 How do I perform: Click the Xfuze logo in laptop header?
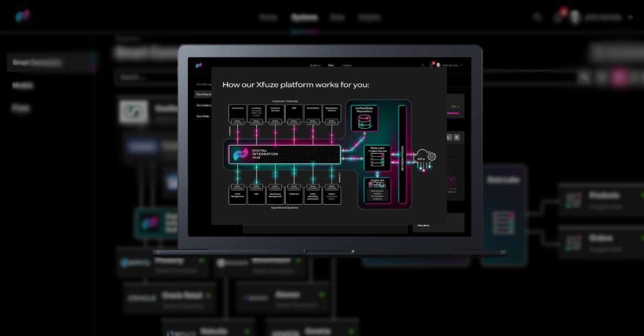pos(199,65)
